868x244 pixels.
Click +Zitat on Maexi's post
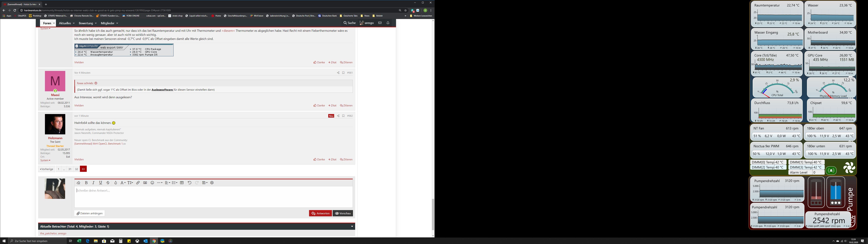(332, 106)
